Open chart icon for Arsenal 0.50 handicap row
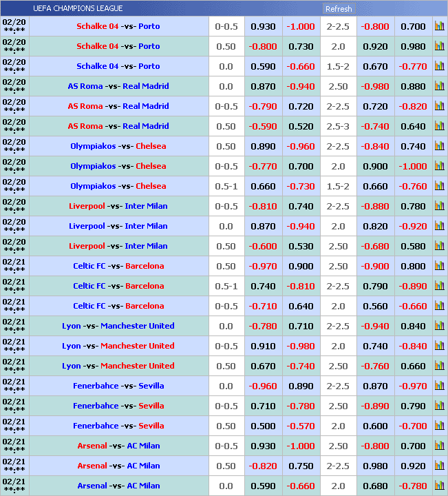The width and height of the screenshot is (448, 496). coord(439,466)
